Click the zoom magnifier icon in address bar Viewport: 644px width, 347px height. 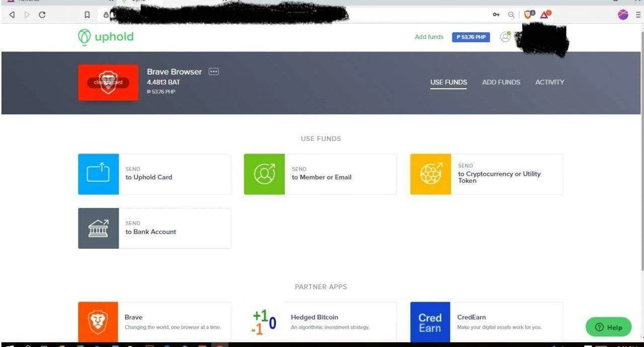511,15
